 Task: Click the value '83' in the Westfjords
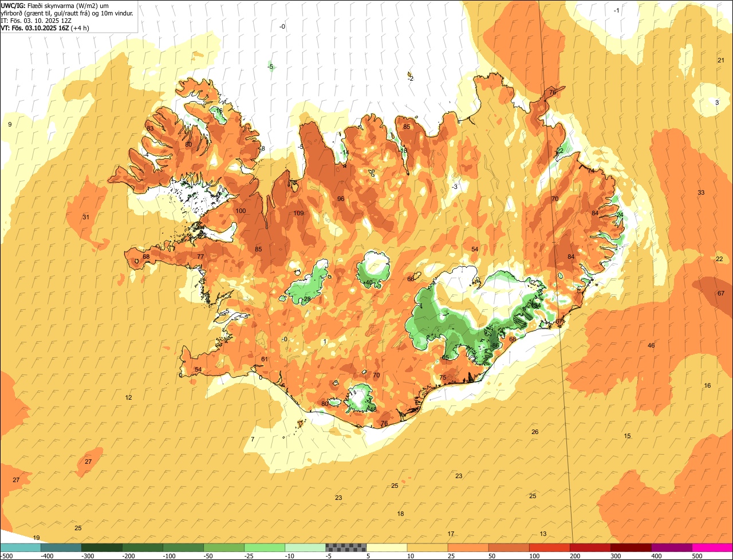point(150,128)
